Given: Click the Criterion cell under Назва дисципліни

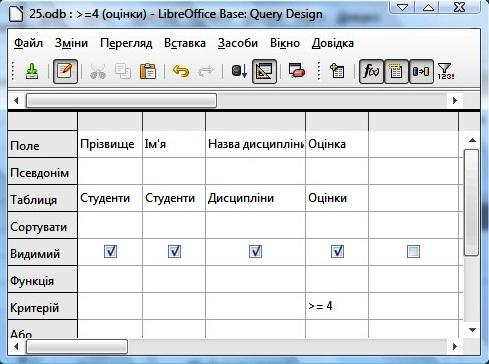Looking at the screenshot, I should 255,306.
